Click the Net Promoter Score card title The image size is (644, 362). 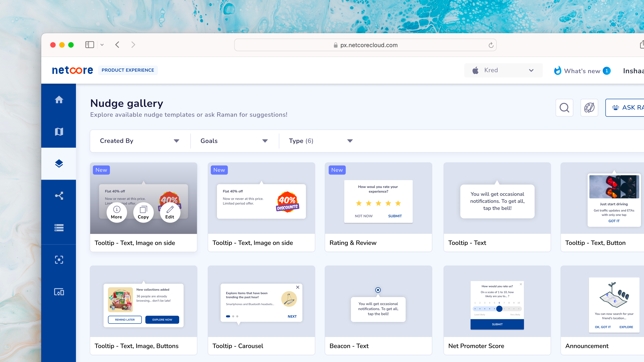pos(476,346)
